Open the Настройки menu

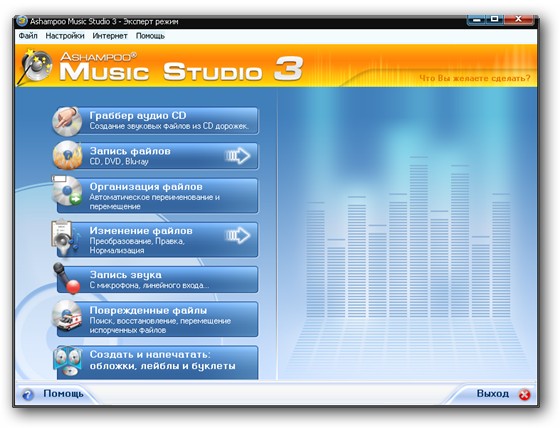[x=65, y=36]
